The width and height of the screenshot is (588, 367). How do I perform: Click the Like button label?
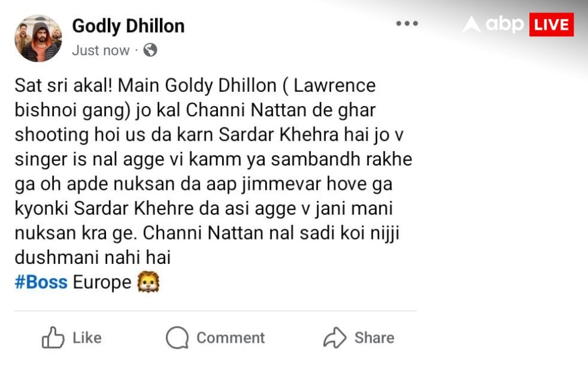[85, 338]
